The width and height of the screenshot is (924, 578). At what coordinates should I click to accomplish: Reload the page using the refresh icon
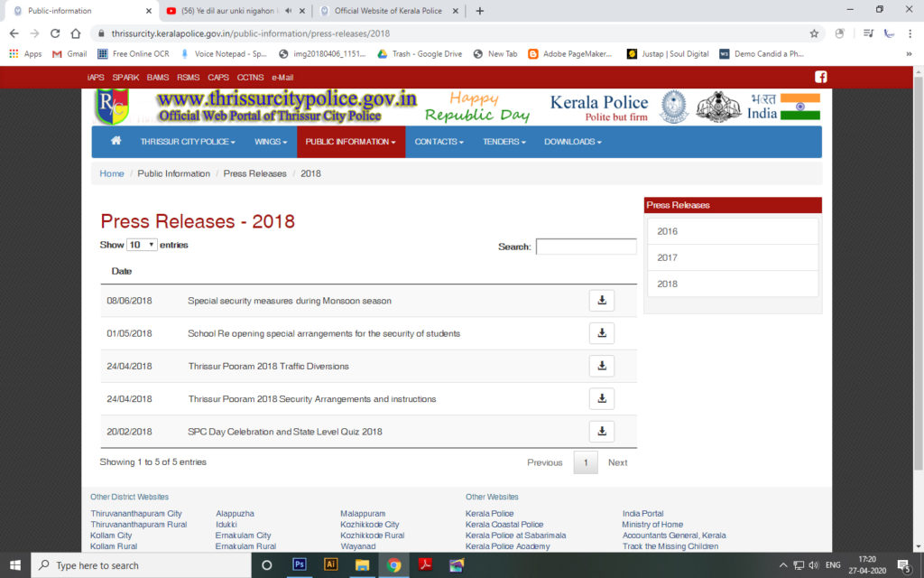55,33
